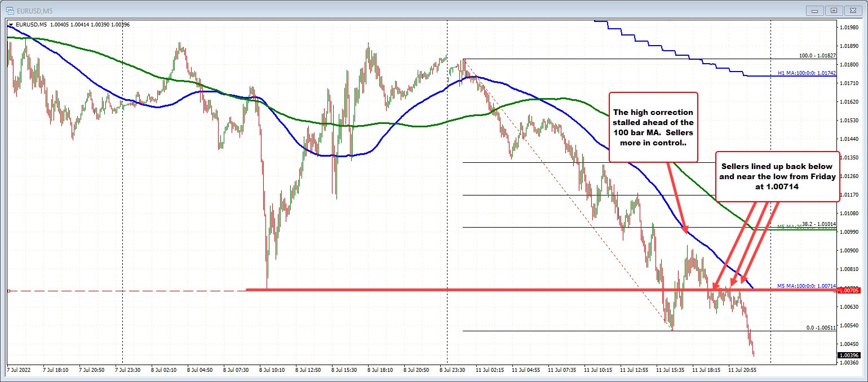The image size is (868, 382).
Task: Click the 1.01980 value on price scale
Action: click(x=849, y=27)
